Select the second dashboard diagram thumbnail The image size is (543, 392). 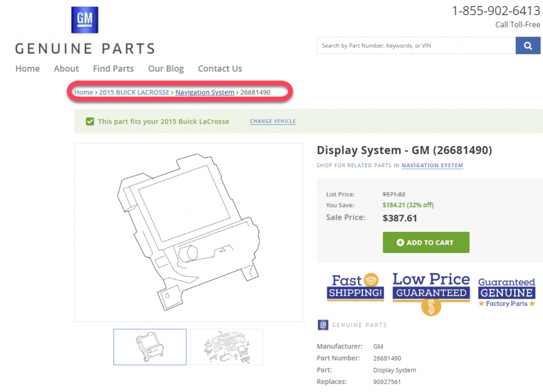[226, 347]
